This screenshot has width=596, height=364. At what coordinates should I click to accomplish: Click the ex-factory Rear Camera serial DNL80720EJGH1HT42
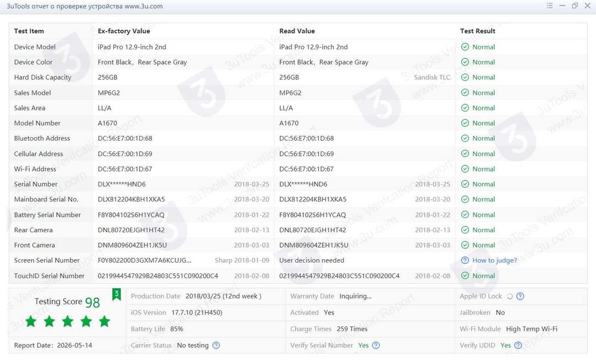tap(131, 230)
